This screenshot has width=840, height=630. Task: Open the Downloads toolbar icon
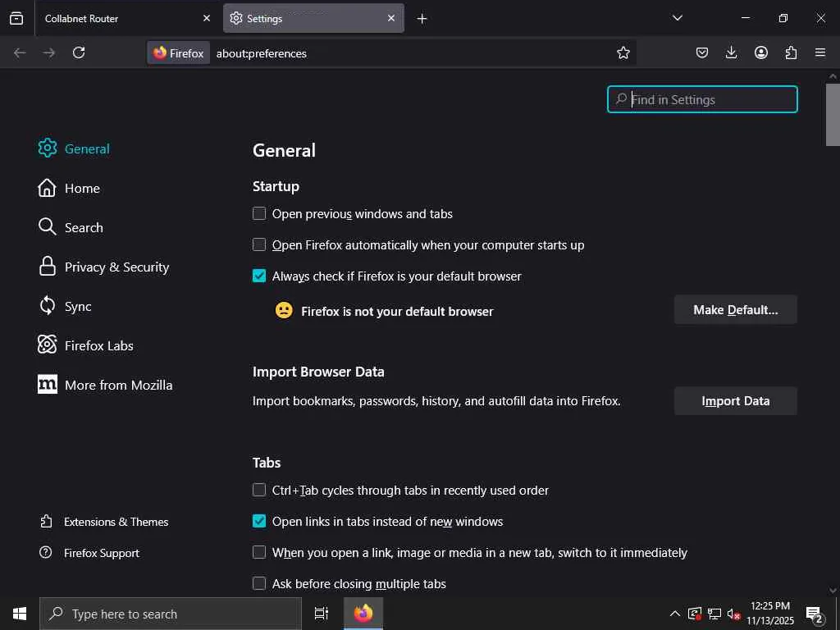(x=732, y=52)
